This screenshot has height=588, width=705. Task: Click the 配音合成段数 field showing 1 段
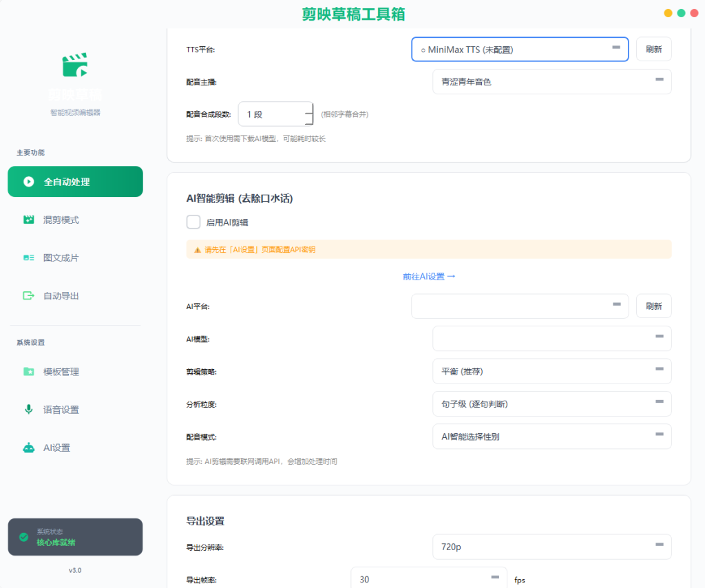pos(275,114)
